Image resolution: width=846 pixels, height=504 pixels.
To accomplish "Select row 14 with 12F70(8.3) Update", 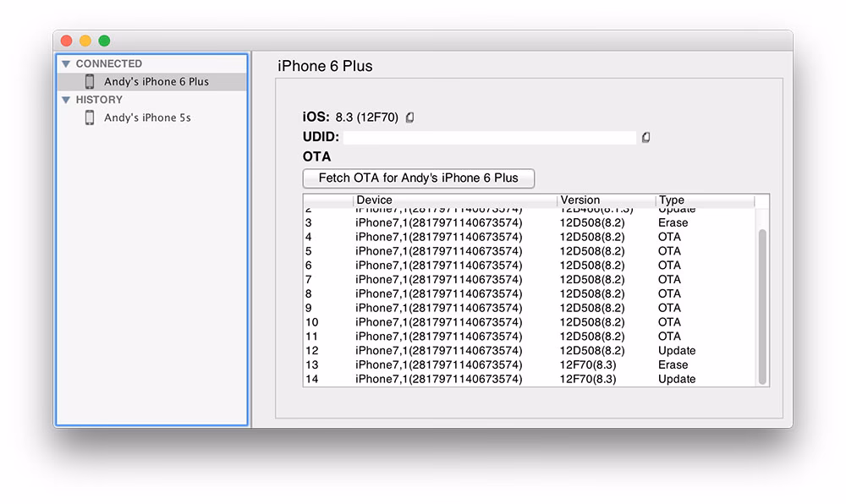I will pos(525,380).
